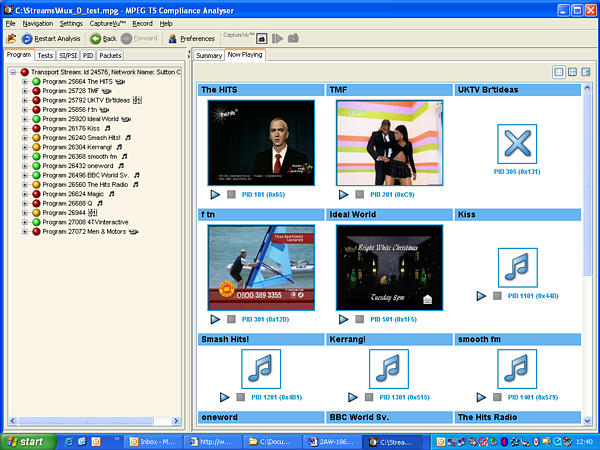The height and width of the screenshot is (450, 600).
Task: Expand Program 26496 BBC World Sv. node
Action: click(24, 174)
